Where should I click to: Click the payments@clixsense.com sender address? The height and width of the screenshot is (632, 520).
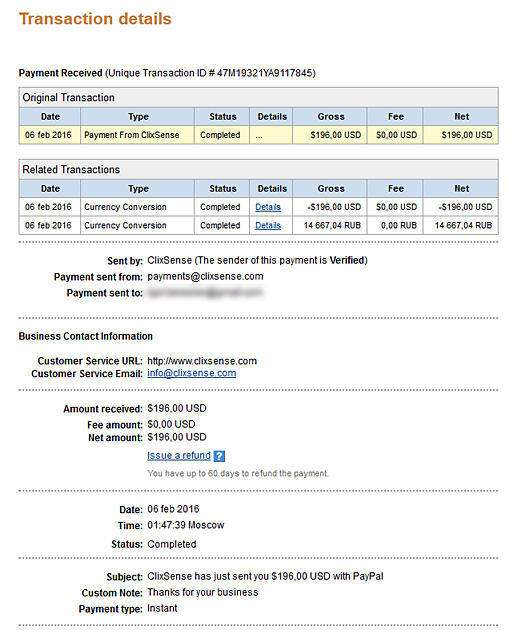click(x=205, y=276)
